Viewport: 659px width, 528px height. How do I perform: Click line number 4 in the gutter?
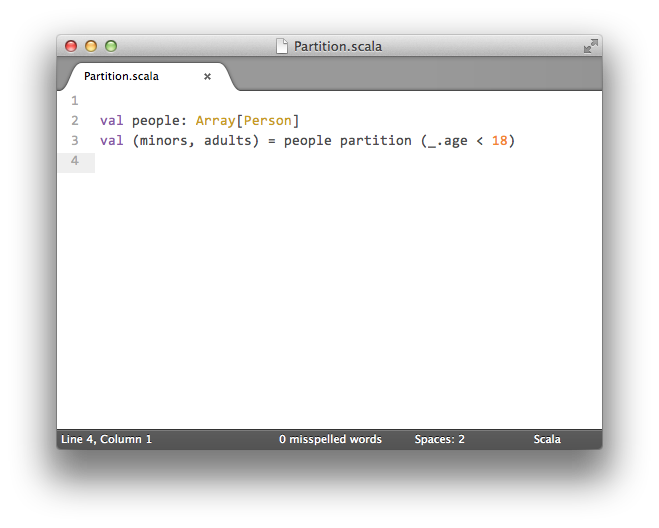pyautogui.click(x=75, y=161)
